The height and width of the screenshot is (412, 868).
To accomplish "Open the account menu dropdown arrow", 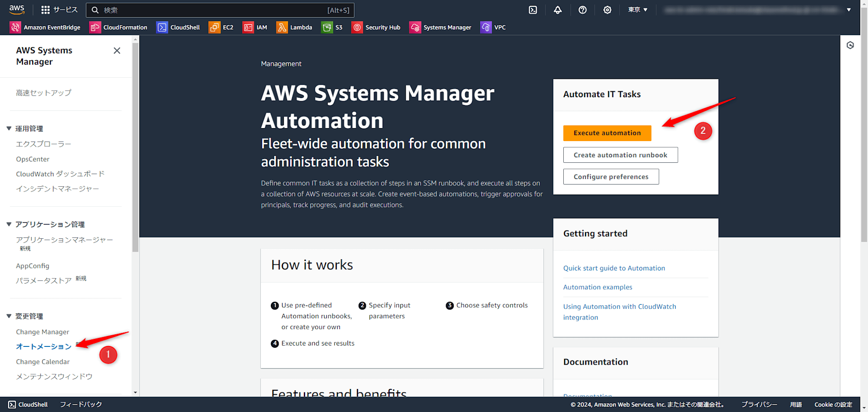I will (849, 10).
